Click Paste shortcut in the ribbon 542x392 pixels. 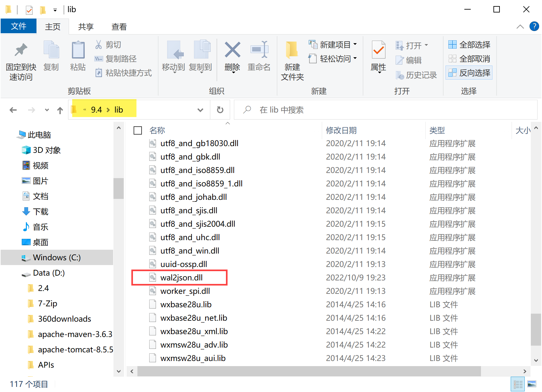123,73
